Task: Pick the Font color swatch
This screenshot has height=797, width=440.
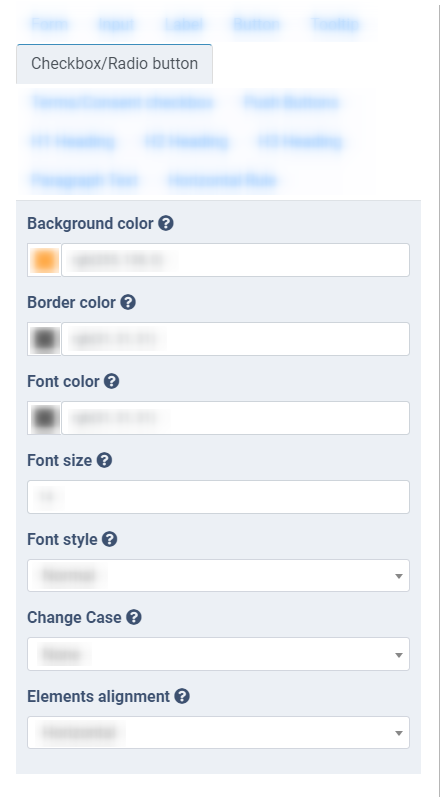Action: [44, 418]
